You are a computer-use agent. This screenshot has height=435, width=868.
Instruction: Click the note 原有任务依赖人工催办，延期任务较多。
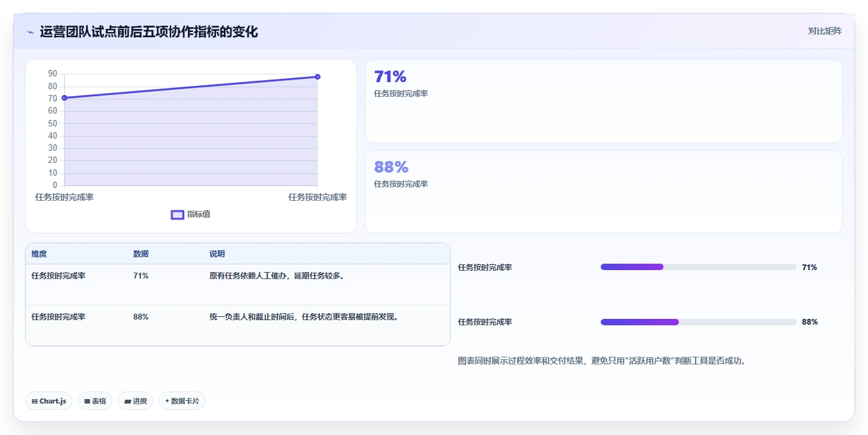pos(278,276)
